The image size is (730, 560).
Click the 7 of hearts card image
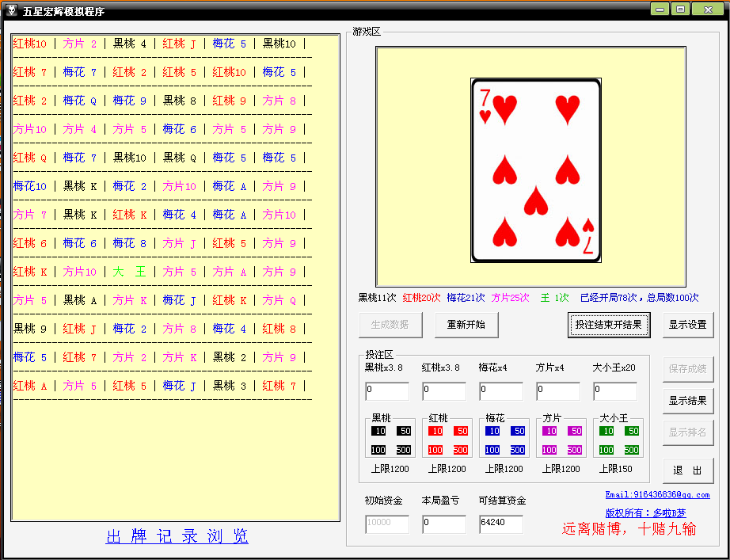pyautogui.click(x=536, y=170)
